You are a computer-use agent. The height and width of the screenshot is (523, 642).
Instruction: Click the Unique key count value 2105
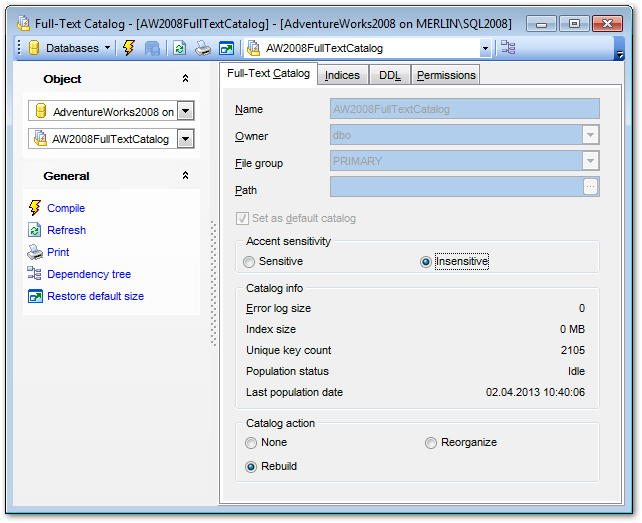click(x=572, y=350)
